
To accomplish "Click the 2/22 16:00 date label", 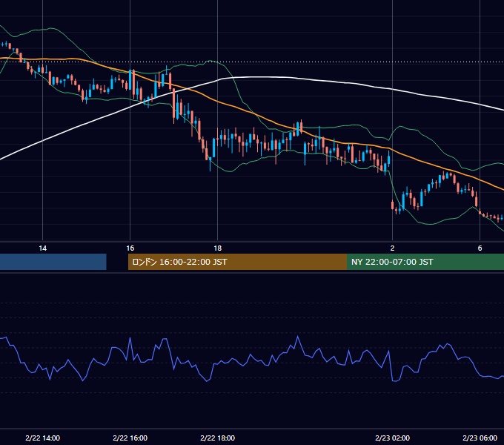I will 130,438.
